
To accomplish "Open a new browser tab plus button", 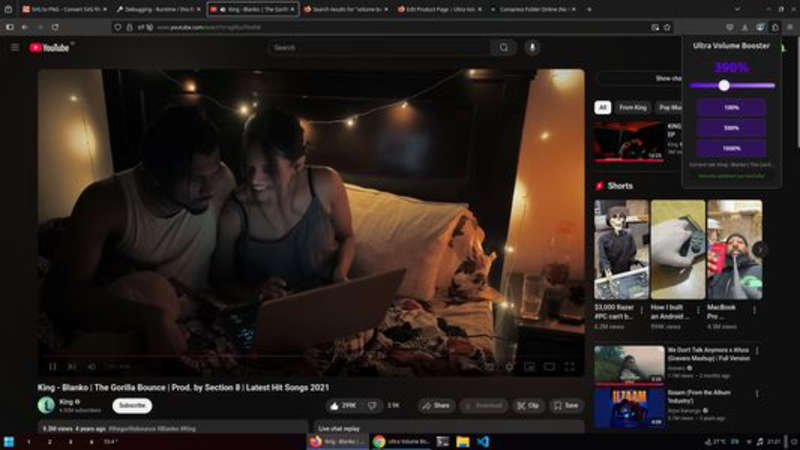I will pos(589,9).
